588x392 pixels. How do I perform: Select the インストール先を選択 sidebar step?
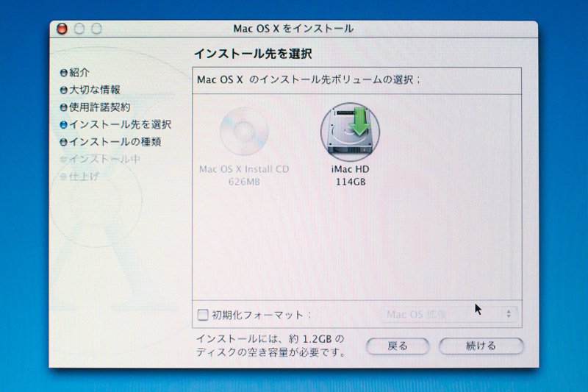pyautogui.click(x=115, y=124)
